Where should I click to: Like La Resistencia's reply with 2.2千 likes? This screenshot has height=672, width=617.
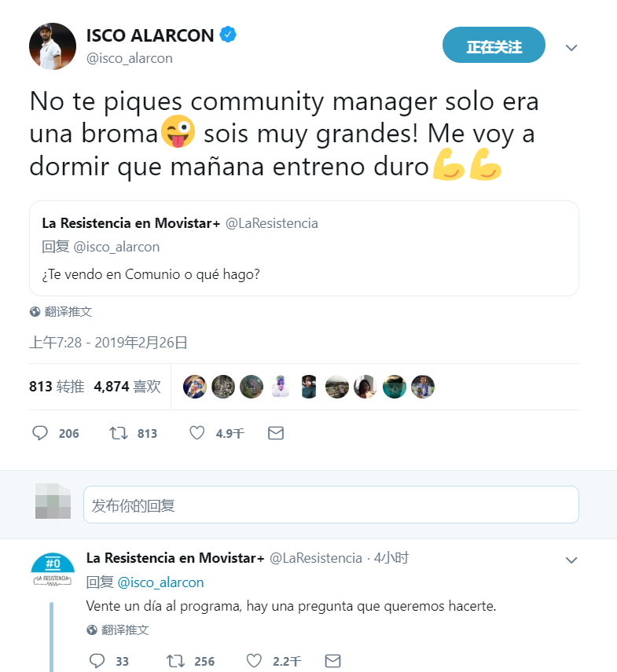click(254, 661)
